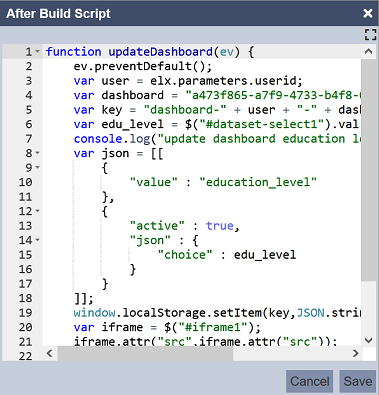Click the vertical scrollbar thumb
Screen dimensions: 379x395
368,170
